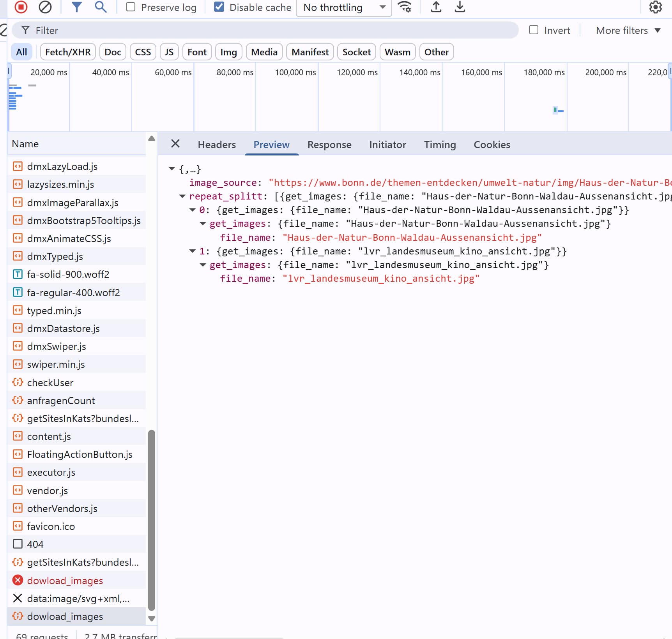Open network conditions Wi-Fi icon
This screenshot has height=639, width=672.
(x=405, y=7)
